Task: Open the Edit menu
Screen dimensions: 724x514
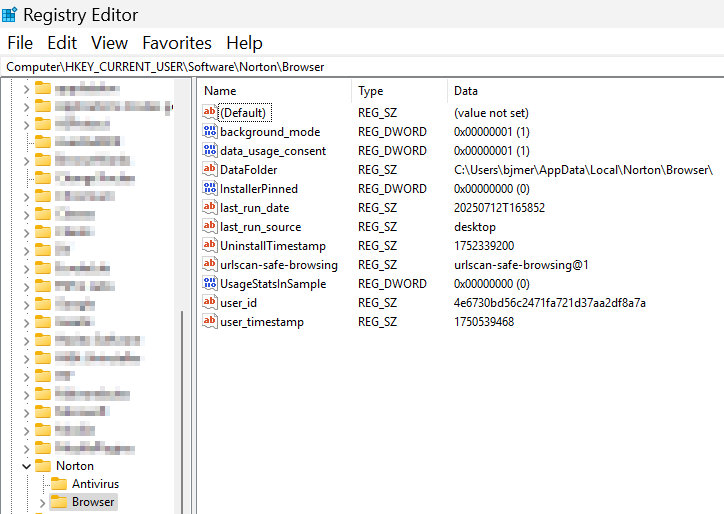Action: tap(62, 43)
